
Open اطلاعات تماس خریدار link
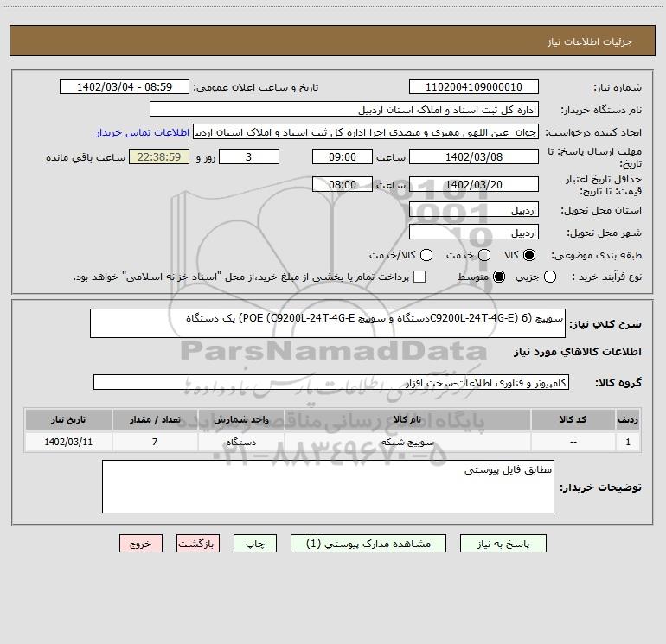coord(143,132)
